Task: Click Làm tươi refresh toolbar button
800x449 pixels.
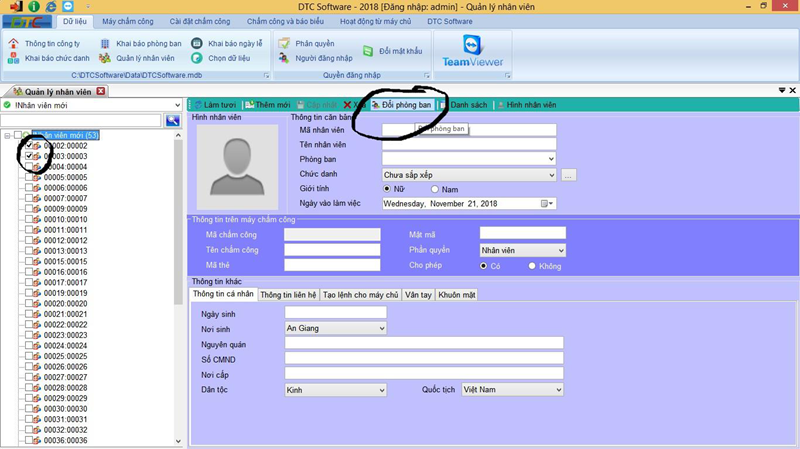Action: pos(217,104)
